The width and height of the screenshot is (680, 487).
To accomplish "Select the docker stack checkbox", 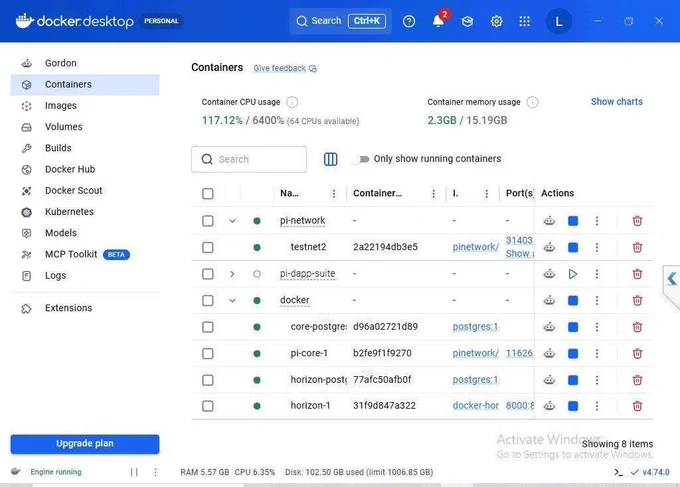I will 208,301.
